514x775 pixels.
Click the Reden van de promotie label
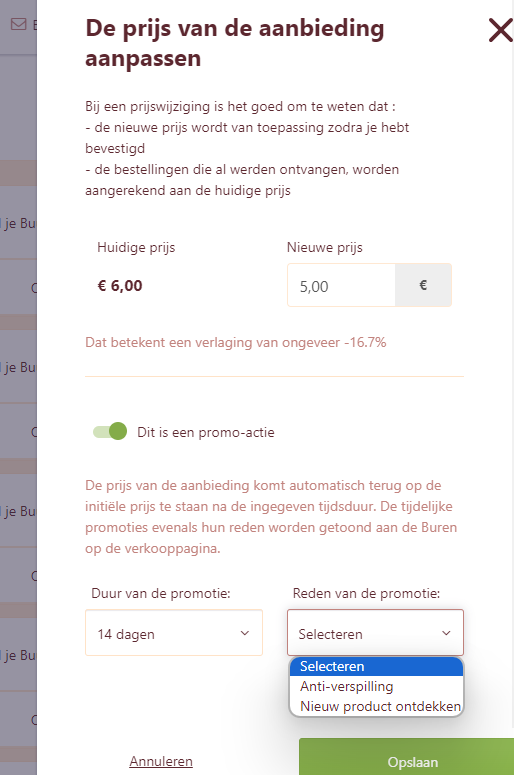point(366,593)
